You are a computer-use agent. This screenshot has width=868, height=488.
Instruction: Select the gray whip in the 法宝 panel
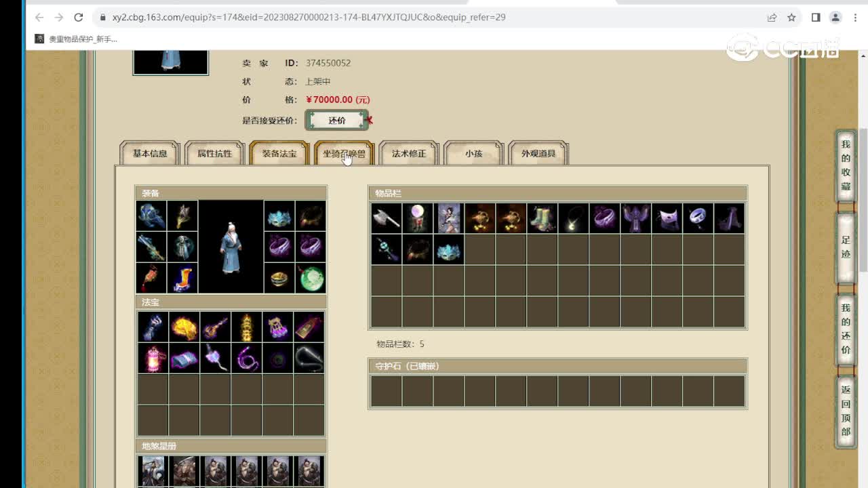309,358
